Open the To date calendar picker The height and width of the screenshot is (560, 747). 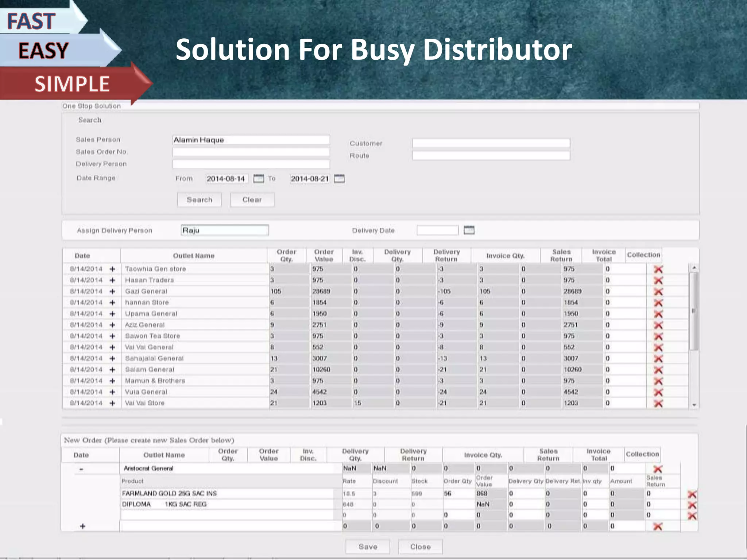(x=339, y=179)
